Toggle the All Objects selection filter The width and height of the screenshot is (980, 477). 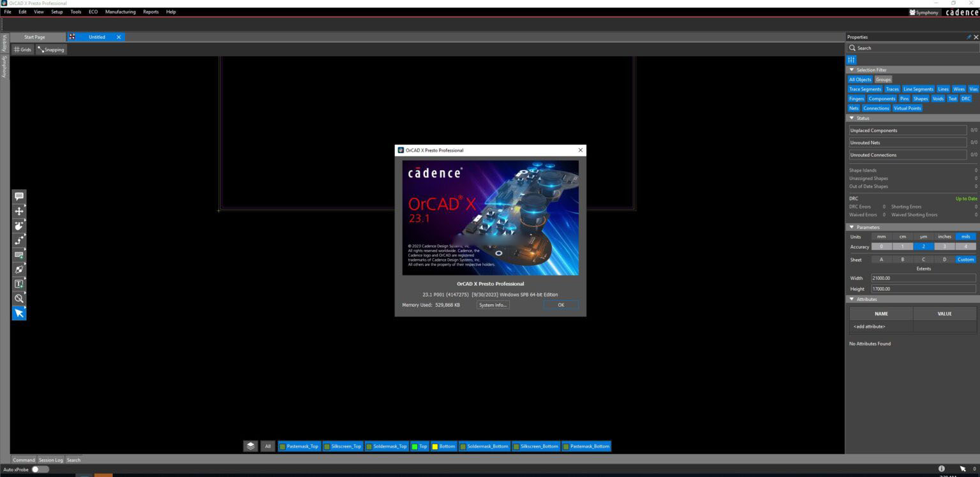click(860, 80)
